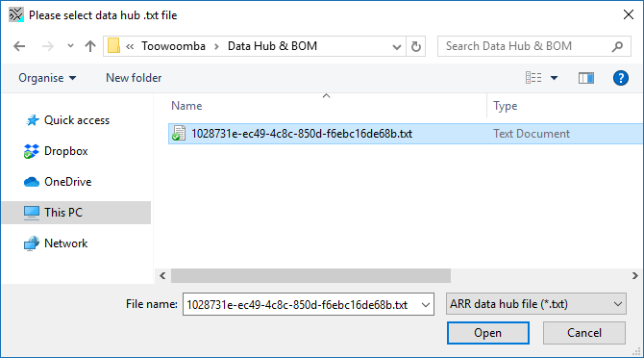
Task: Open the help question mark icon
Action: click(x=621, y=78)
